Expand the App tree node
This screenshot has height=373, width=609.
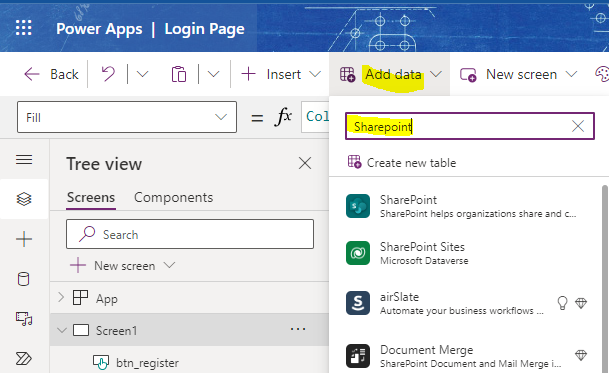[61, 298]
